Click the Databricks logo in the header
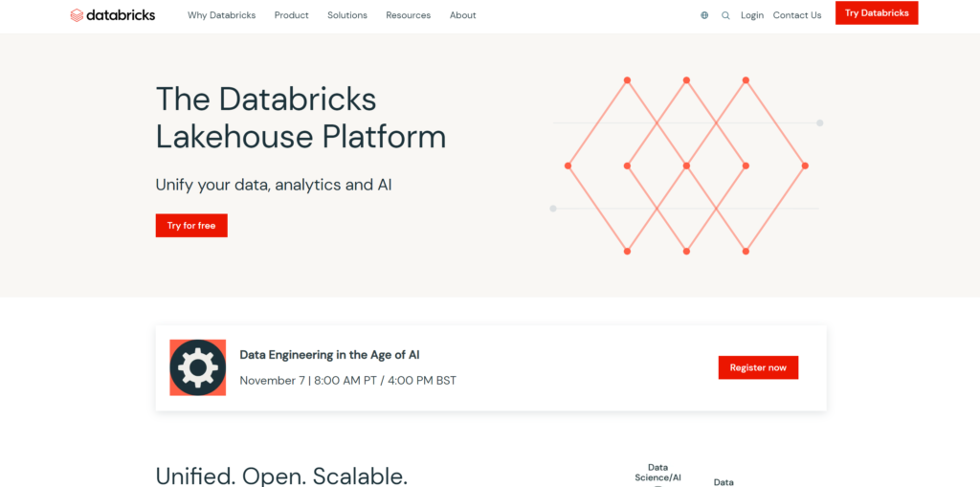This screenshot has height=487, width=980. pyautogui.click(x=112, y=15)
